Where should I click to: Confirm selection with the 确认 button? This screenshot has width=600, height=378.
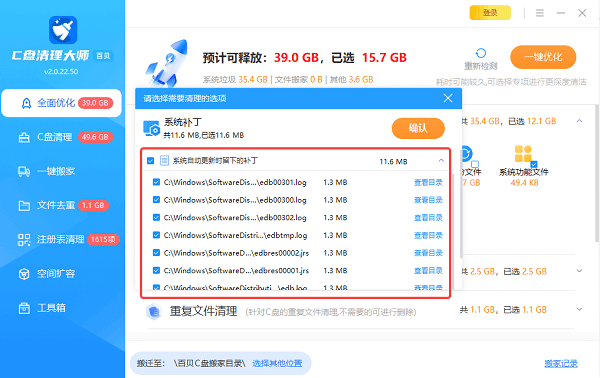pos(418,128)
